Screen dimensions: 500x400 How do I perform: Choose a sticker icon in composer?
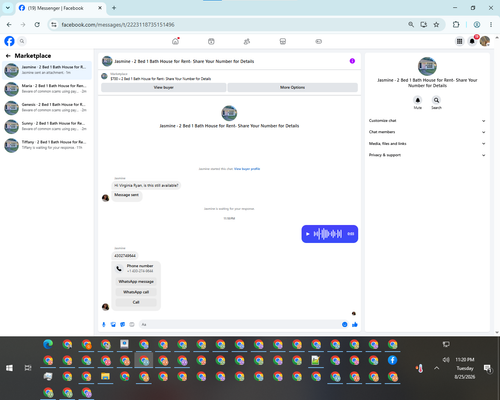[122, 324]
